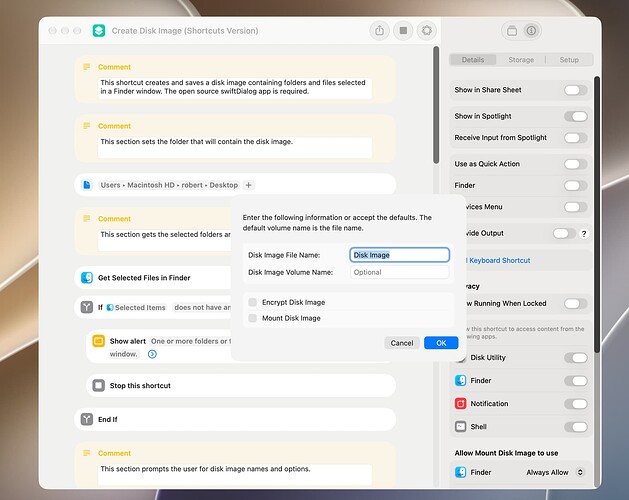Click the Disk Image Volume Name field
This screenshot has height=500, width=629.
pyautogui.click(x=400, y=272)
